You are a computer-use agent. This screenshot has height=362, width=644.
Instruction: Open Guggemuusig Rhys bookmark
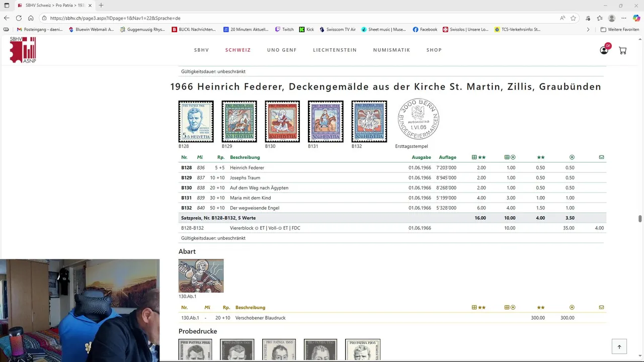143,30
